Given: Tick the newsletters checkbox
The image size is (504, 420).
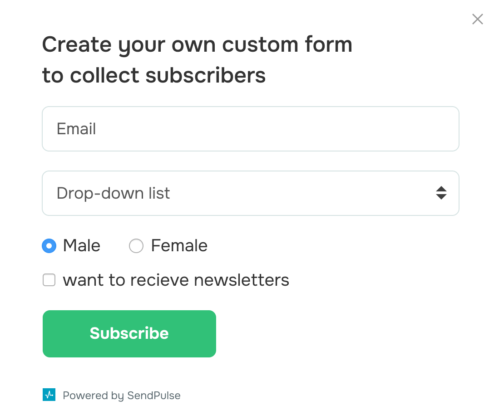Looking at the screenshot, I should click(49, 280).
